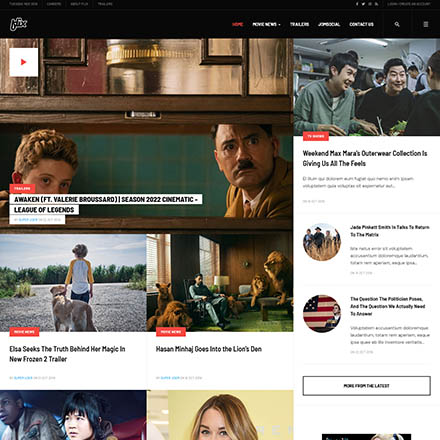The image size is (440, 440).
Task: Click the Movie News tag on Hasan Minhaj article
Action: pyautogui.click(x=171, y=332)
